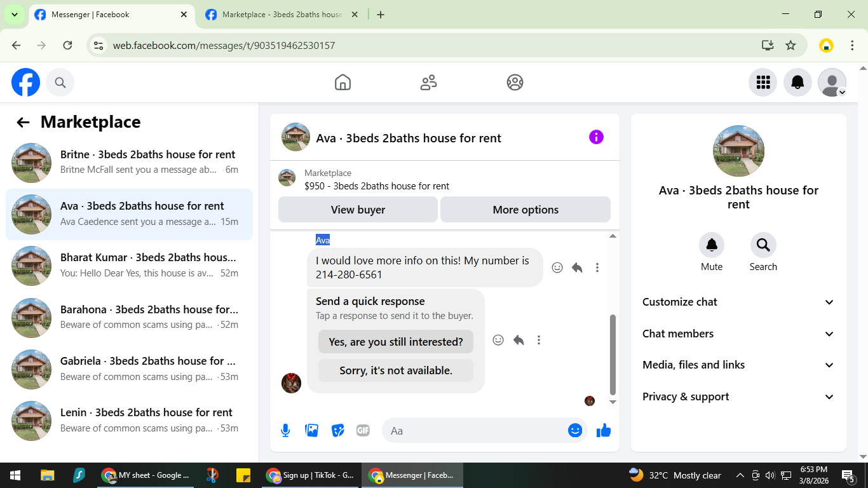Go to Home feed icon
This screenshot has width=868, height=488.
tap(342, 82)
